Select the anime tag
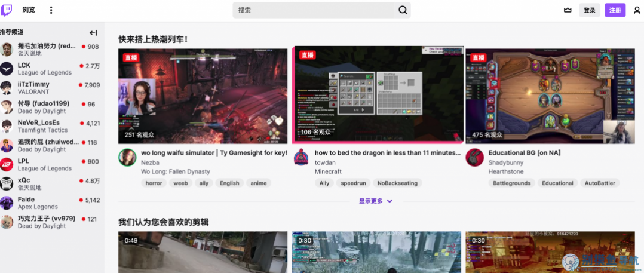 pyautogui.click(x=259, y=183)
